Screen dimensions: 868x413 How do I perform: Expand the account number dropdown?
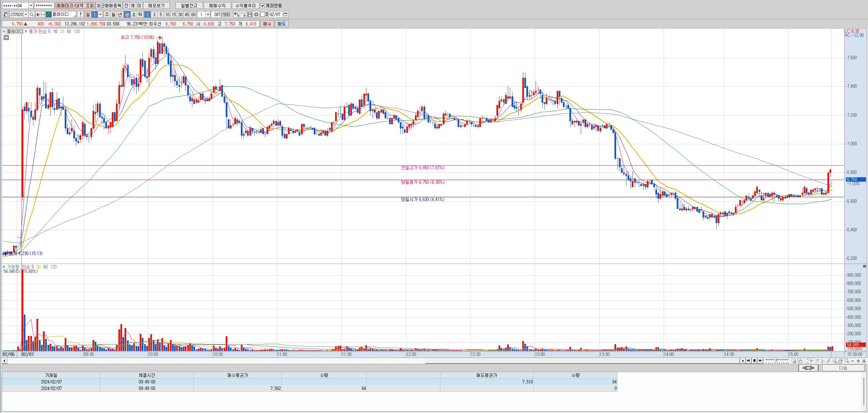point(31,6)
